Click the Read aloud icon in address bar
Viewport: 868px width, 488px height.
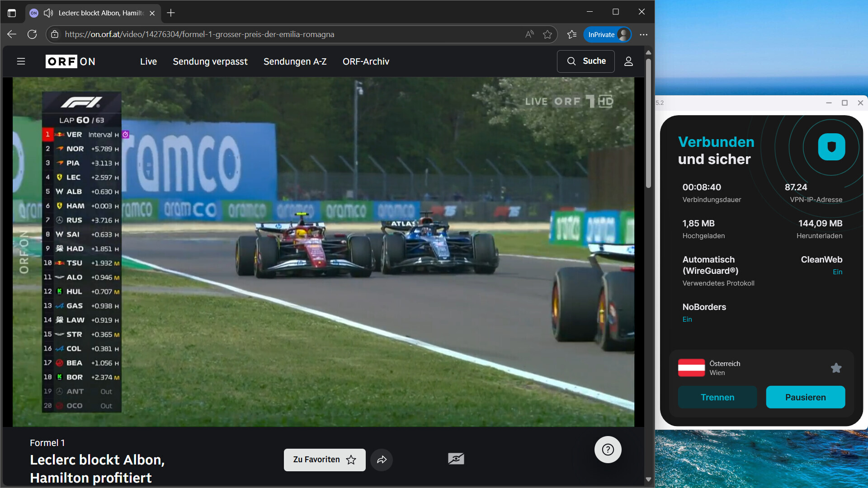pyautogui.click(x=529, y=34)
